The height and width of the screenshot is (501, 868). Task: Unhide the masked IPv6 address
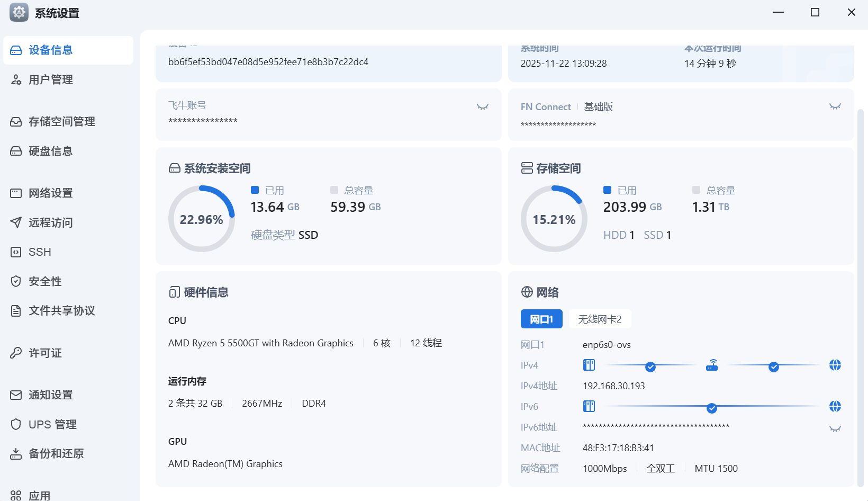click(x=835, y=429)
